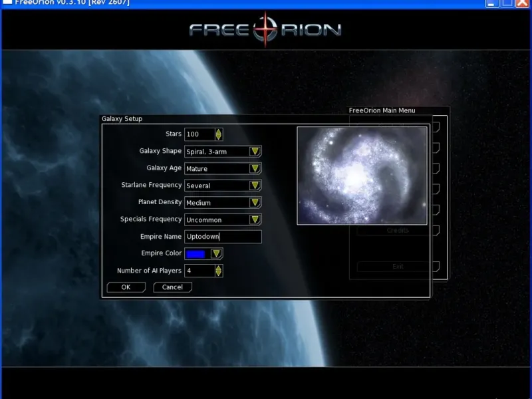532x399 pixels.
Task: Minimize the FreeOrion window
Action: [491, 3]
